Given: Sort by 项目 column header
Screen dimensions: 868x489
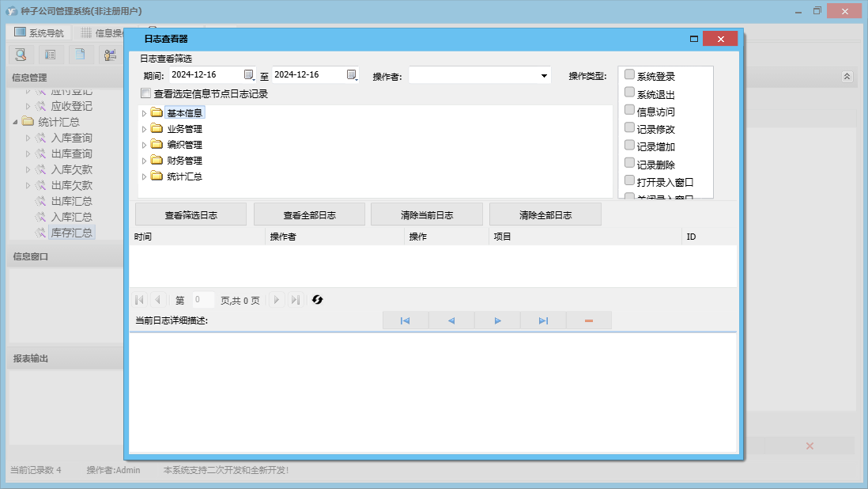Looking at the screenshot, I should pos(585,237).
